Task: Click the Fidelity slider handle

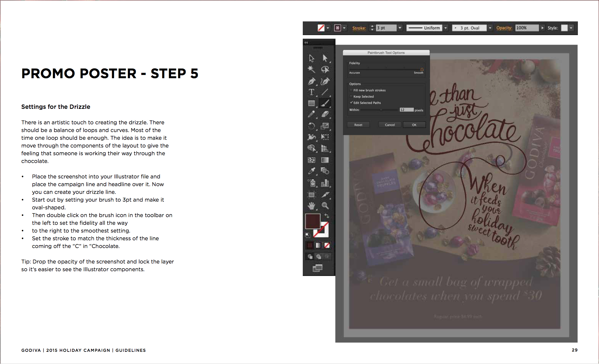Action: point(422,69)
